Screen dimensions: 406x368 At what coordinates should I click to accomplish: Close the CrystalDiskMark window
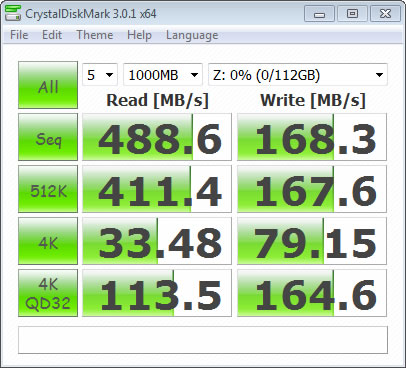tap(385, 14)
